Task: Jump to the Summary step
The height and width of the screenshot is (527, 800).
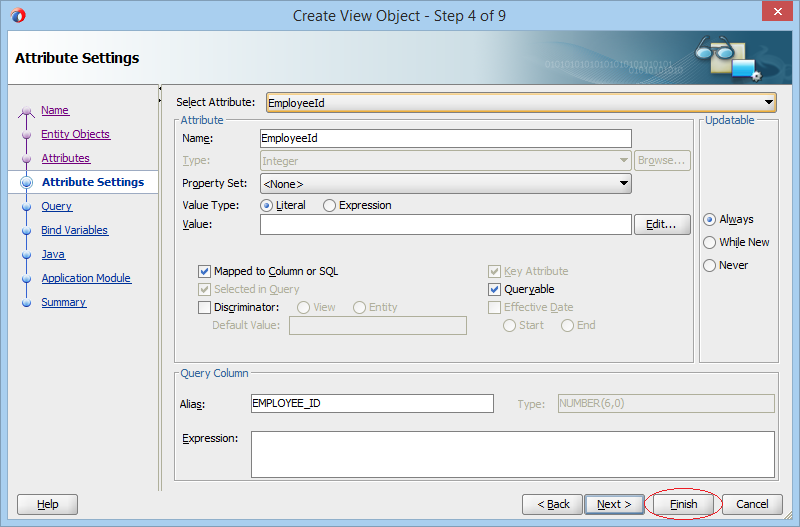Action: click(x=64, y=302)
